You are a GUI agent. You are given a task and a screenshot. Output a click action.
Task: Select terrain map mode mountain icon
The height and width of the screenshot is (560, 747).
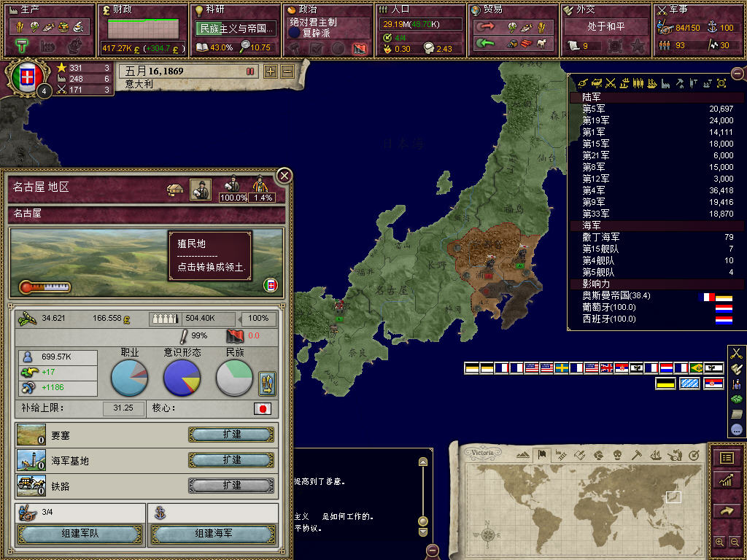tap(522, 455)
